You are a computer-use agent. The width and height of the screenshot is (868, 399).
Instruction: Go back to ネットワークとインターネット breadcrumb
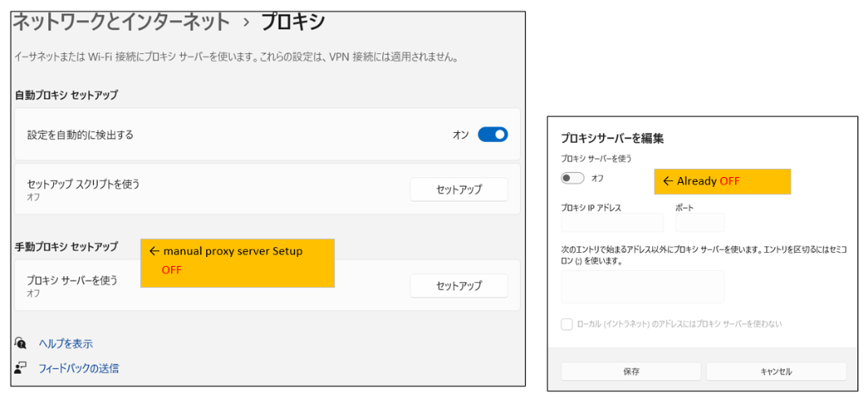click(121, 23)
